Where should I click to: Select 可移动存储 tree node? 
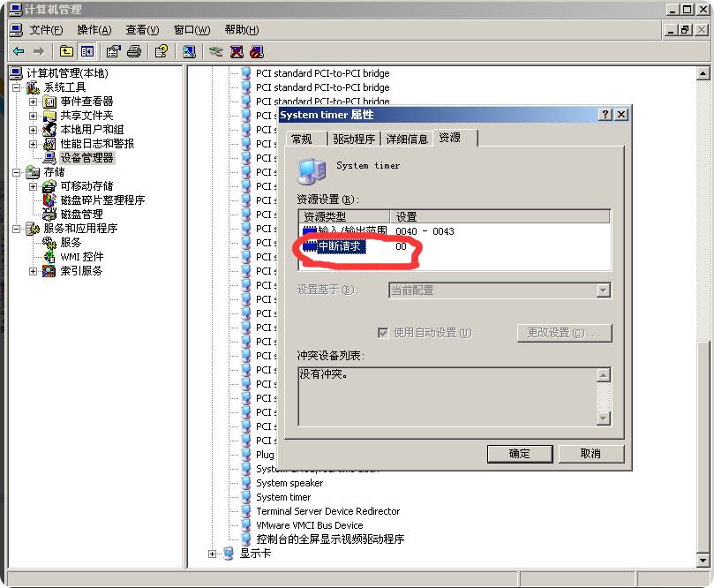(87, 185)
